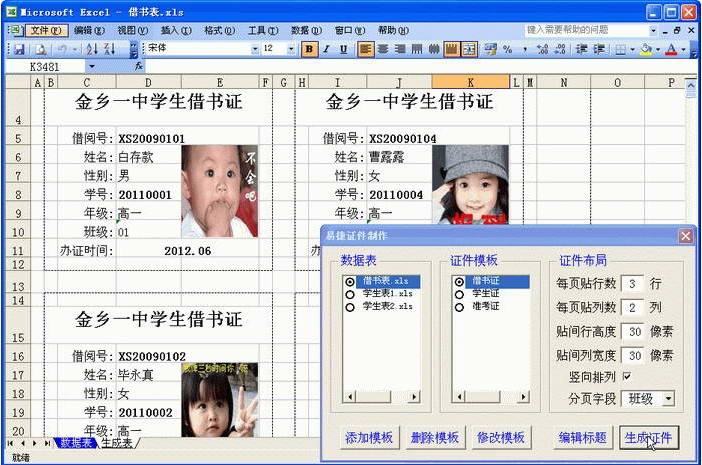Open the 数据 menu
Screen dimensions: 702x465
(x=307, y=30)
